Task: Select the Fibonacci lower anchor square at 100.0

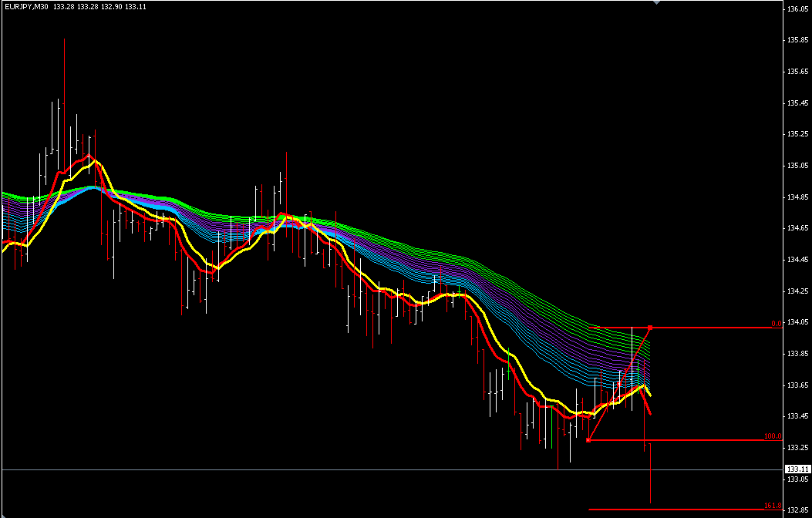Action: 588,440
